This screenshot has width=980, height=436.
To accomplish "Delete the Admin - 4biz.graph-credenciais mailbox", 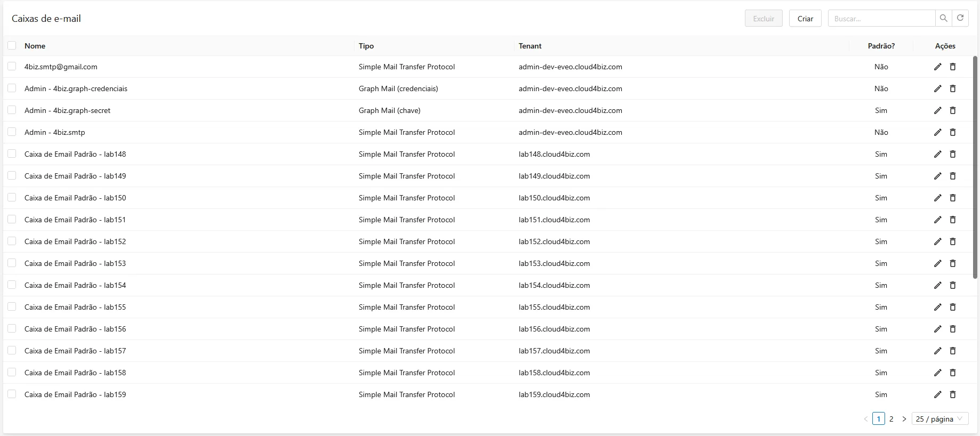I will [953, 88].
